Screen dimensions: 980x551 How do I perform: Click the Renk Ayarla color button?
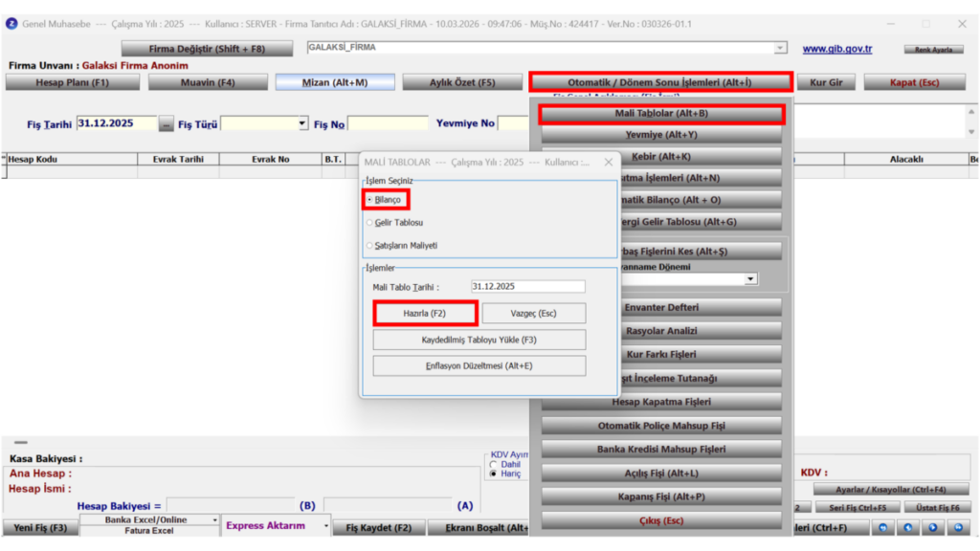tap(934, 50)
